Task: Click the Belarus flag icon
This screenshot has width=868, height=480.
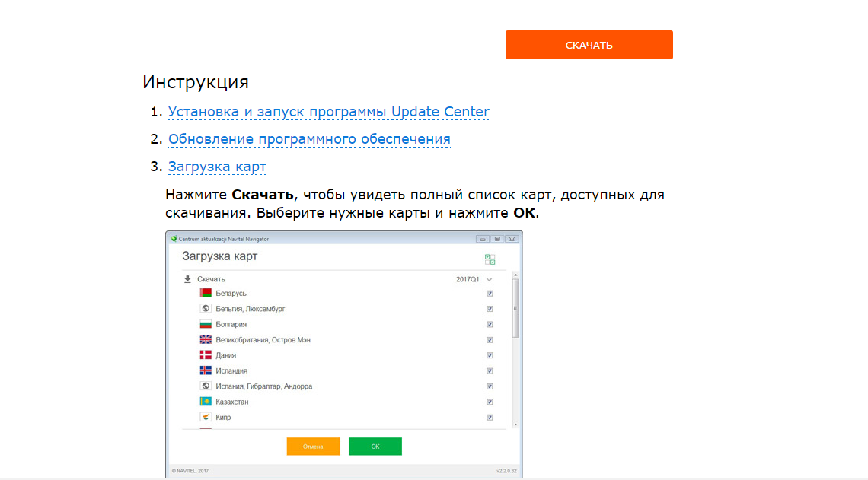Action: coord(206,294)
